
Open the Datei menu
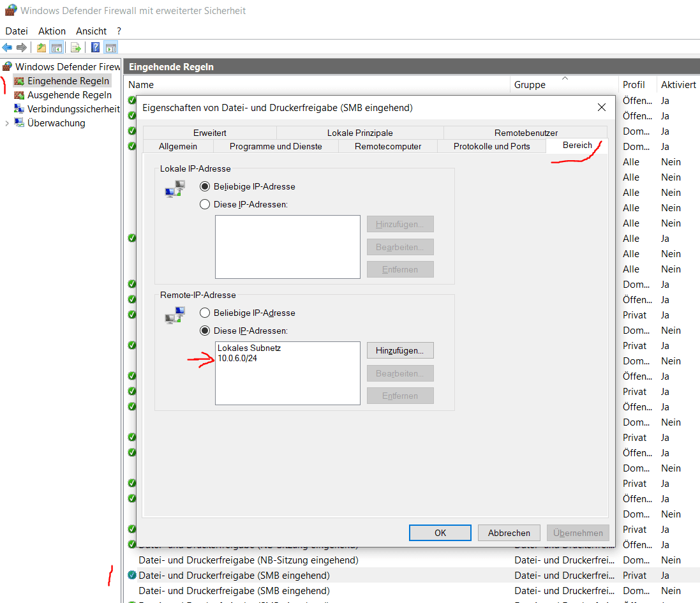(17, 31)
